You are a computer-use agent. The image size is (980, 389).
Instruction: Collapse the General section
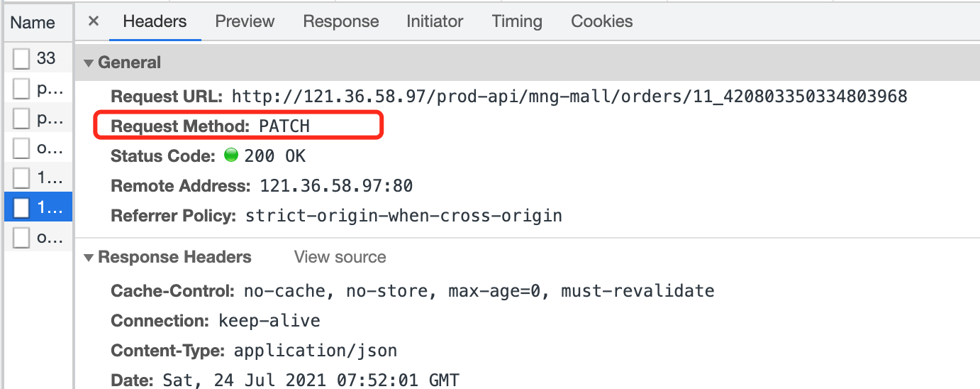click(x=89, y=63)
